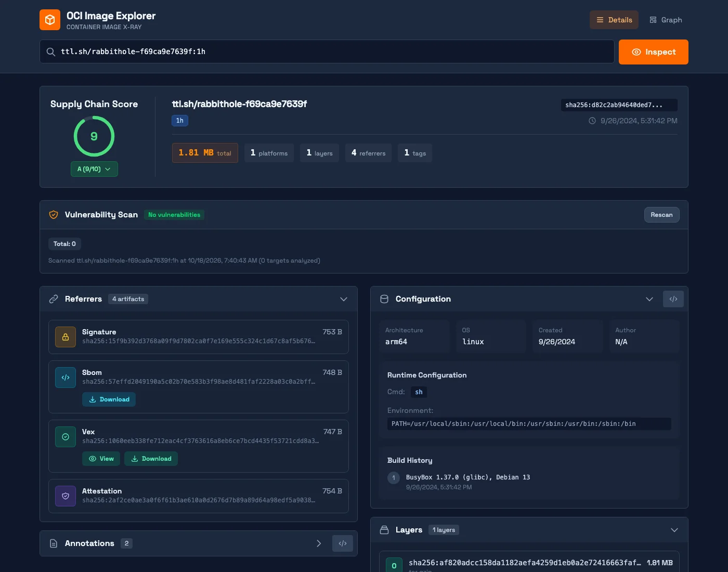
Task: Show raw JSON for Annotations panel
Action: coord(343,543)
